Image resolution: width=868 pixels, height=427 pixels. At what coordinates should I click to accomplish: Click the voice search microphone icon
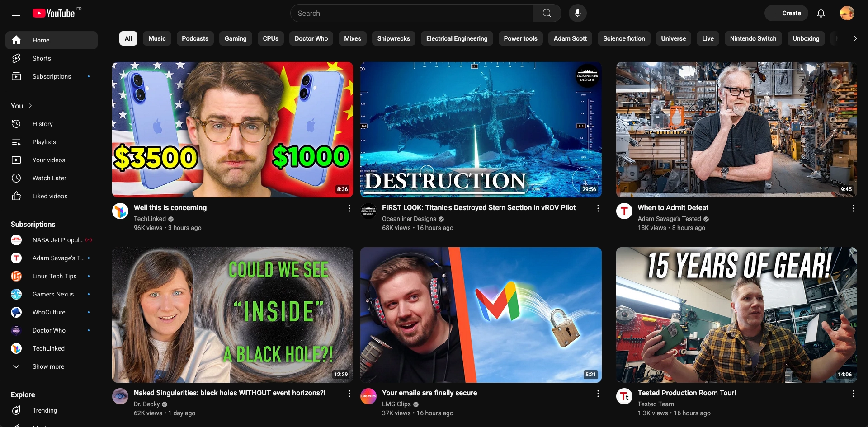pos(577,13)
